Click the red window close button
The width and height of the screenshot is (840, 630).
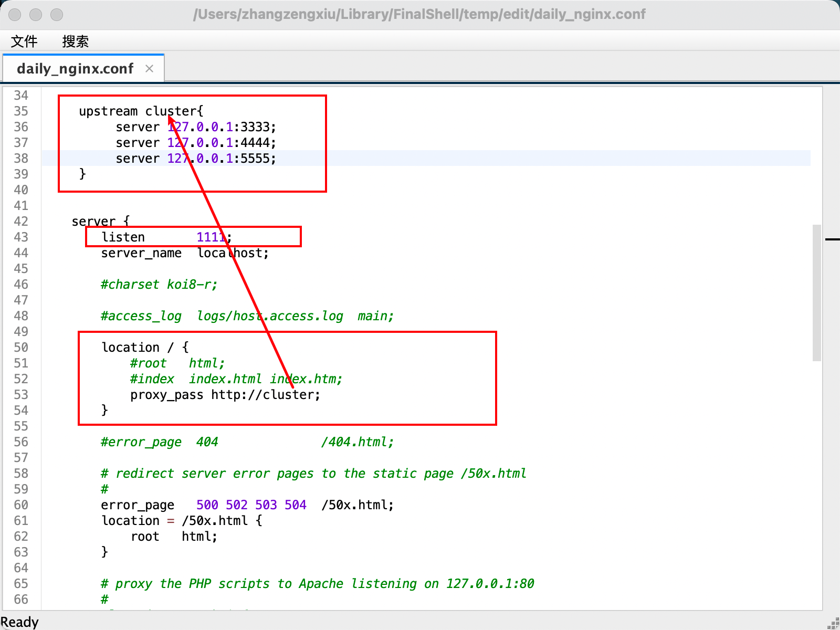point(15,15)
